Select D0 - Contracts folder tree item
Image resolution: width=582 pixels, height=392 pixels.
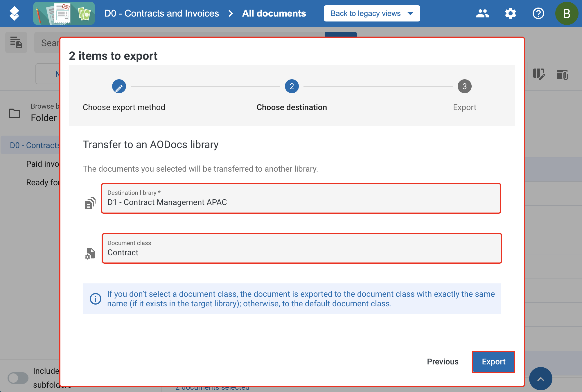tap(30, 145)
